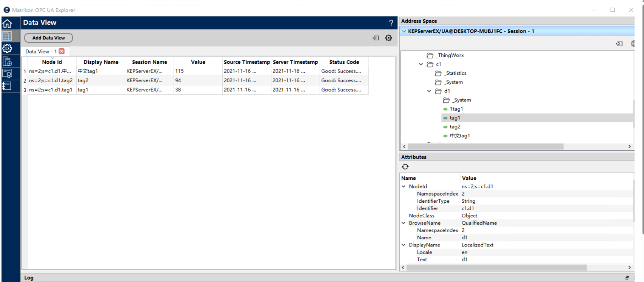Sort by the Status Code column header
Screen dimensions: 644x282
pos(344,62)
